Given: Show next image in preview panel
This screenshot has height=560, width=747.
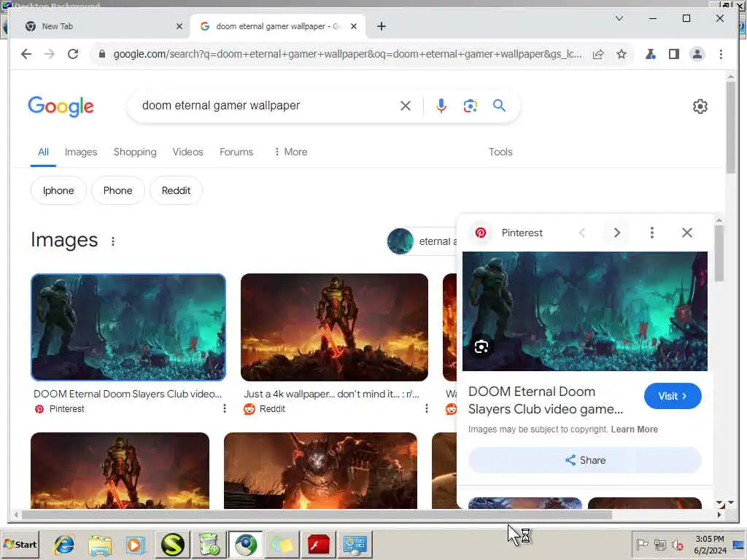Looking at the screenshot, I should pos(617,233).
